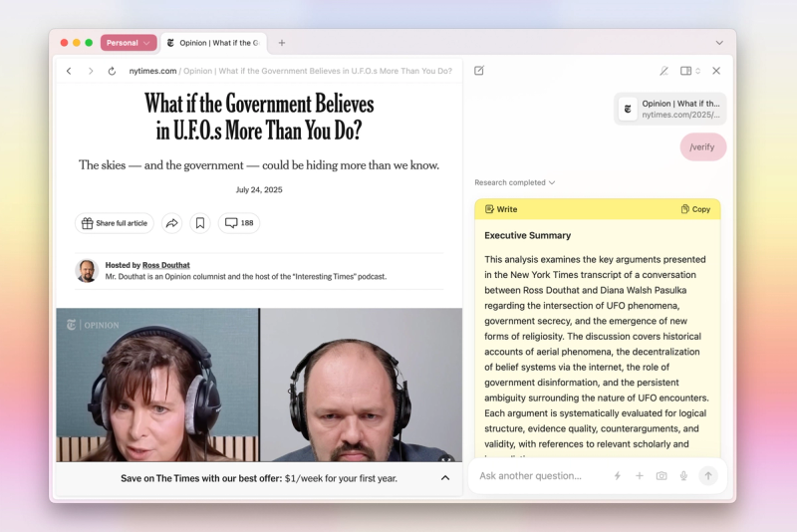Expand the tab list chevron at window right
797x532 pixels.
pyautogui.click(x=719, y=43)
